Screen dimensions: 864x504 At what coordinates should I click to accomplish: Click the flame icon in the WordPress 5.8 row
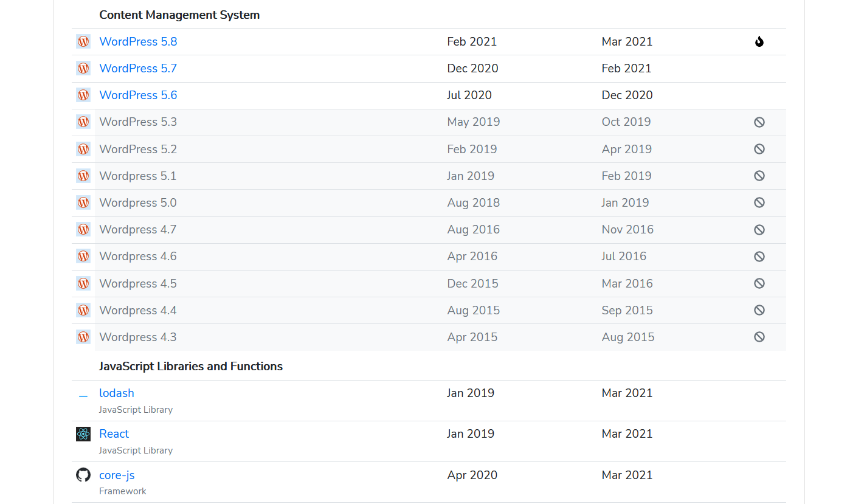point(759,41)
